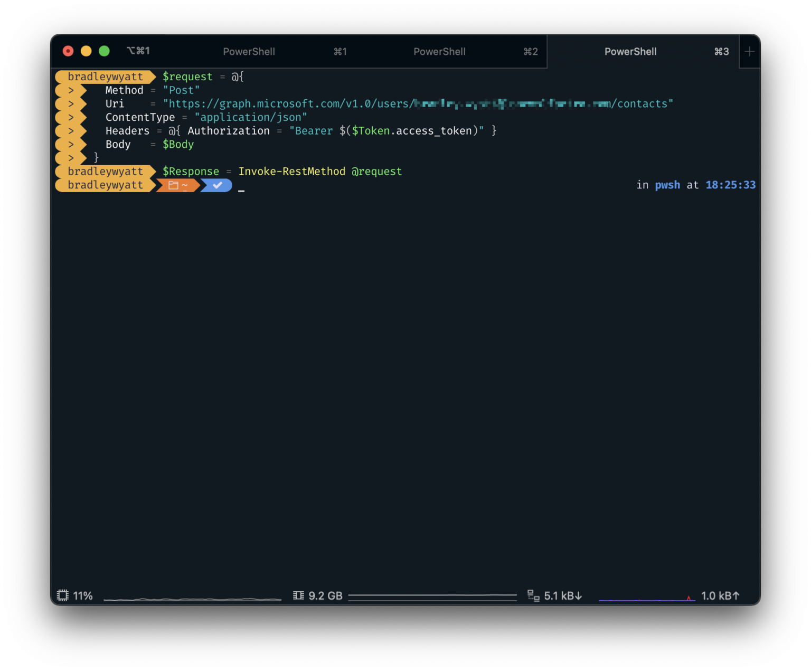Click the 9.2 GB memory status text
This screenshot has height=672, width=811.
(325, 595)
